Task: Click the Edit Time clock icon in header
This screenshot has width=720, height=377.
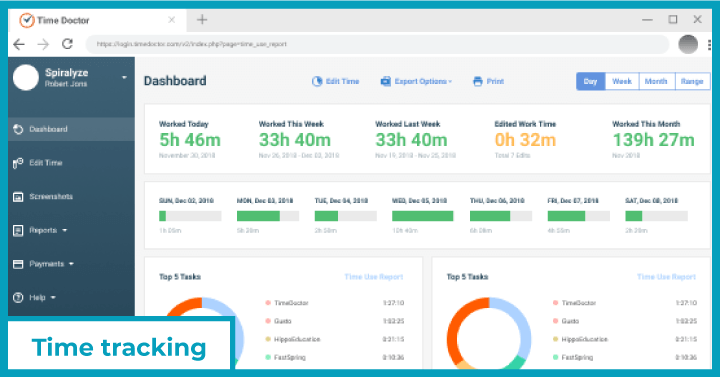Action: [x=317, y=82]
